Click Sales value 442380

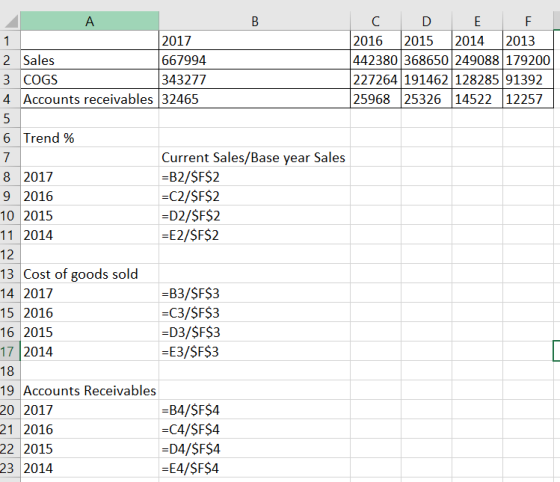[x=376, y=60]
